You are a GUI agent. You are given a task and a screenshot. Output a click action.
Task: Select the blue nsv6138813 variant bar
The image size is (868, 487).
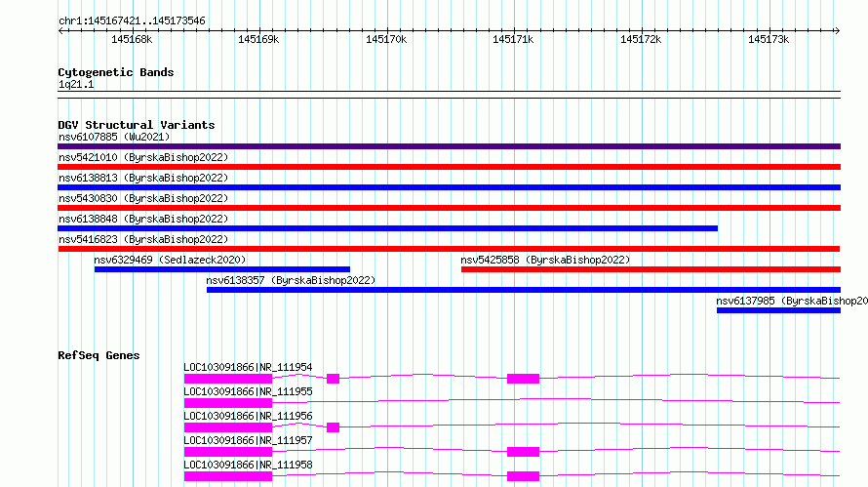(x=449, y=187)
